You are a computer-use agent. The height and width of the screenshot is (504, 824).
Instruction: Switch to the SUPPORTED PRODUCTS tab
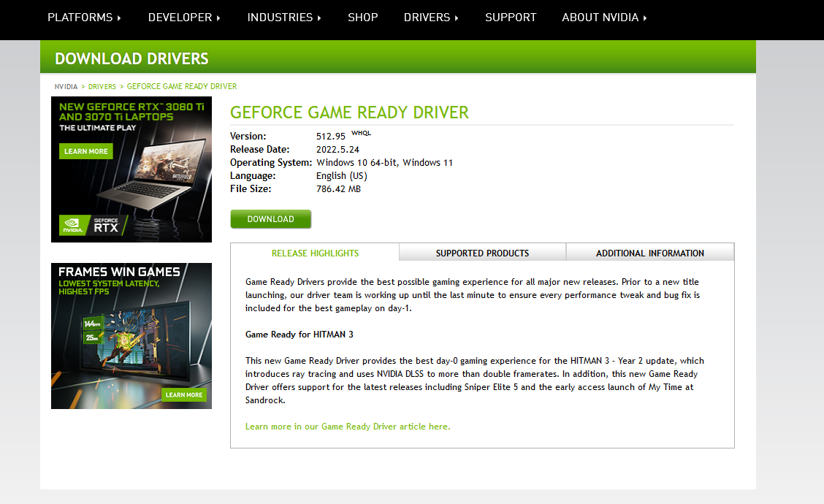point(482,252)
